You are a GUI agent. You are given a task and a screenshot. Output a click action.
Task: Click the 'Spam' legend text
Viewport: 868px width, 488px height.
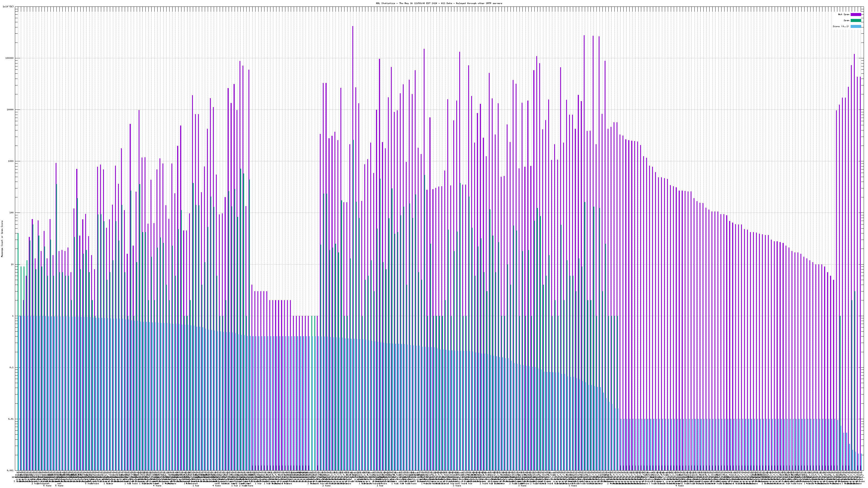[846, 21]
